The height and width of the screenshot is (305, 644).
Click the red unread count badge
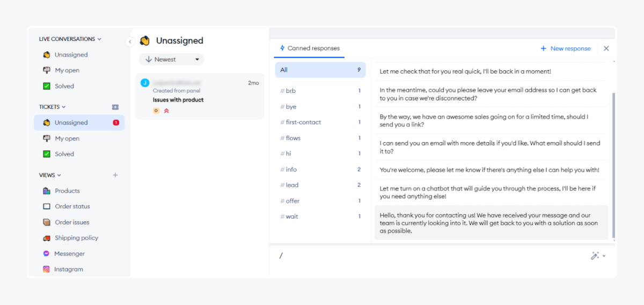coord(116,123)
